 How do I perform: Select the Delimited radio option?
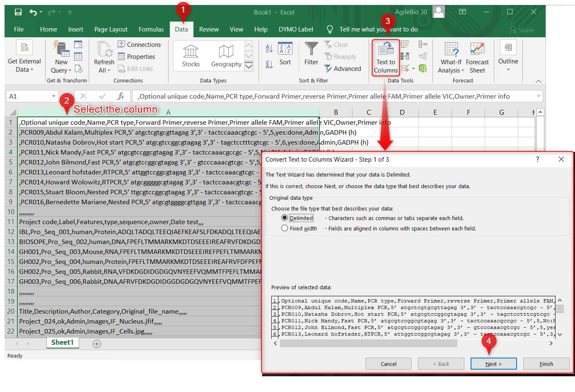point(285,218)
